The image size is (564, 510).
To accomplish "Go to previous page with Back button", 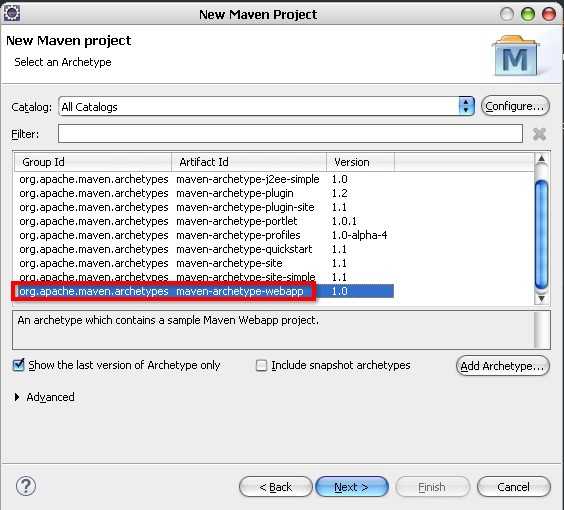I will click(276, 487).
